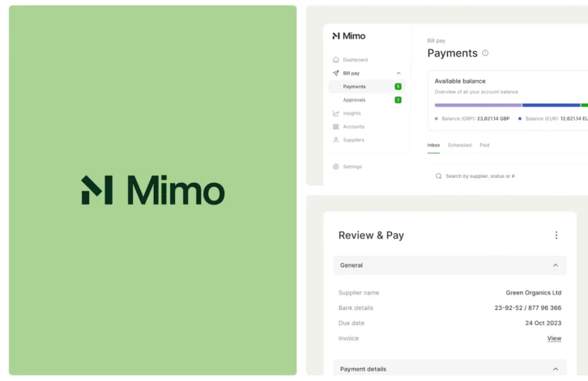588x381 pixels.
Task: Click the search by supplier field
Action: (502, 176)
